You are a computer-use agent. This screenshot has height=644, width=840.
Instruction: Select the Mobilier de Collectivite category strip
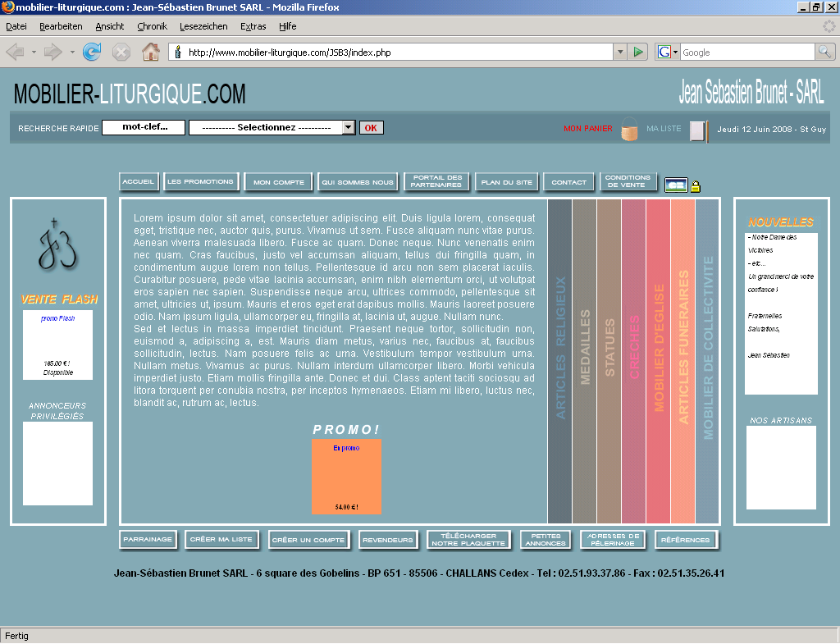707,361
